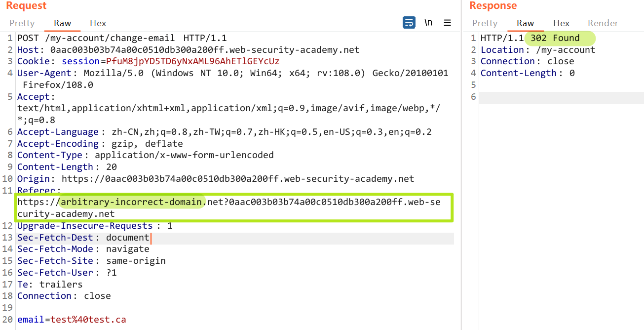
Task: Show the Render tab in Response panel
Action: click(x=603, y=23)
